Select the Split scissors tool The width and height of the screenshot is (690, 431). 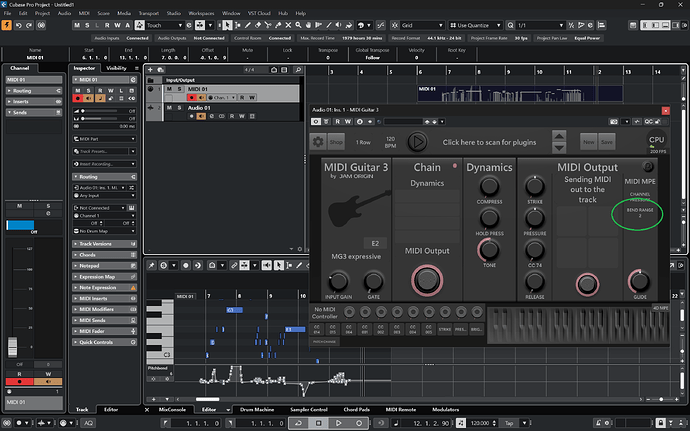[x=268, y=26]
